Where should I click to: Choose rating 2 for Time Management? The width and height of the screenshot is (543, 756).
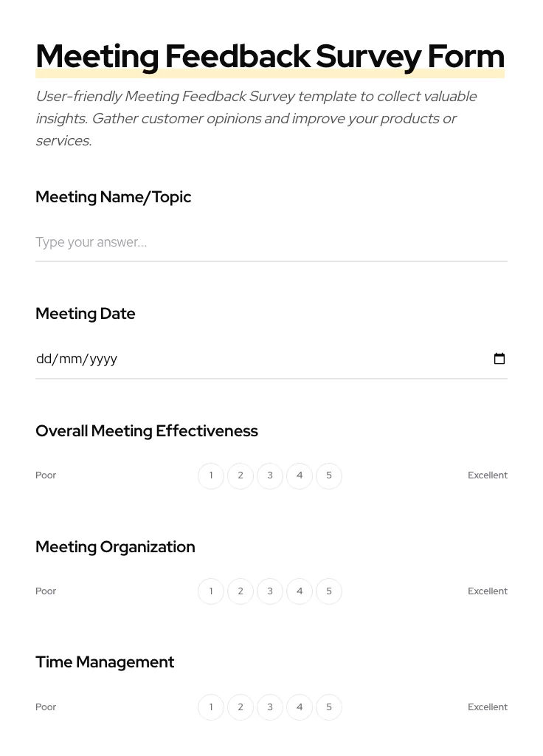241,707
